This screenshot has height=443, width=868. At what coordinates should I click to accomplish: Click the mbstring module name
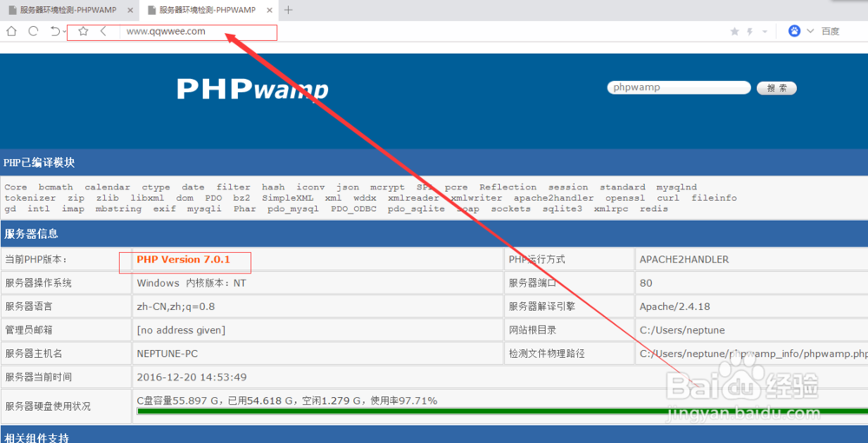(118, 208)
